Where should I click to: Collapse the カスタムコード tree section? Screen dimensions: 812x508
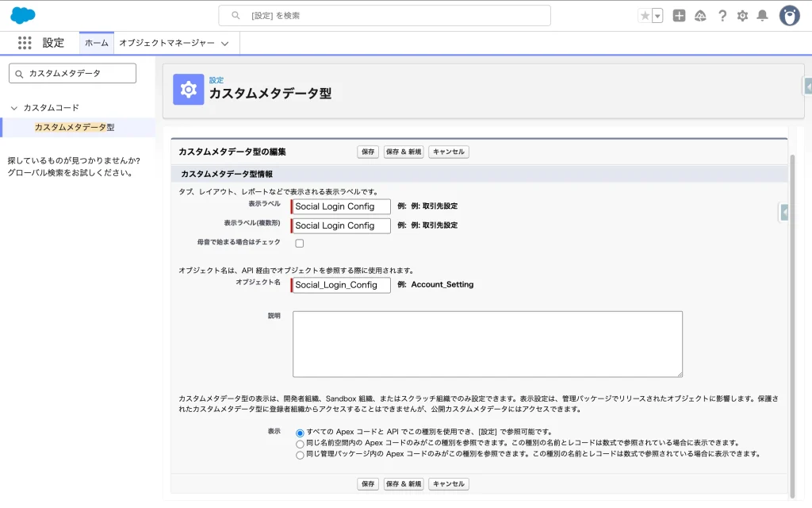[13, 108]
